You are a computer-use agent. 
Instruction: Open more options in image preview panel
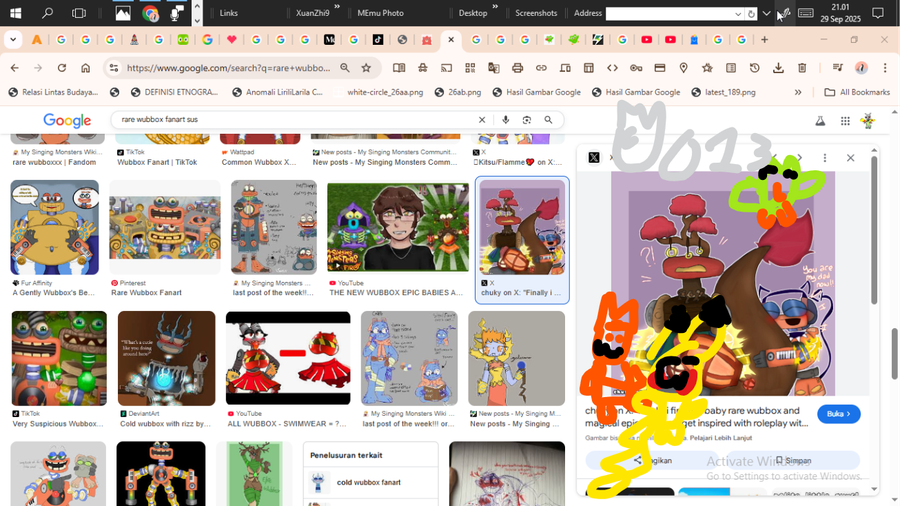(x=825, y=158)
